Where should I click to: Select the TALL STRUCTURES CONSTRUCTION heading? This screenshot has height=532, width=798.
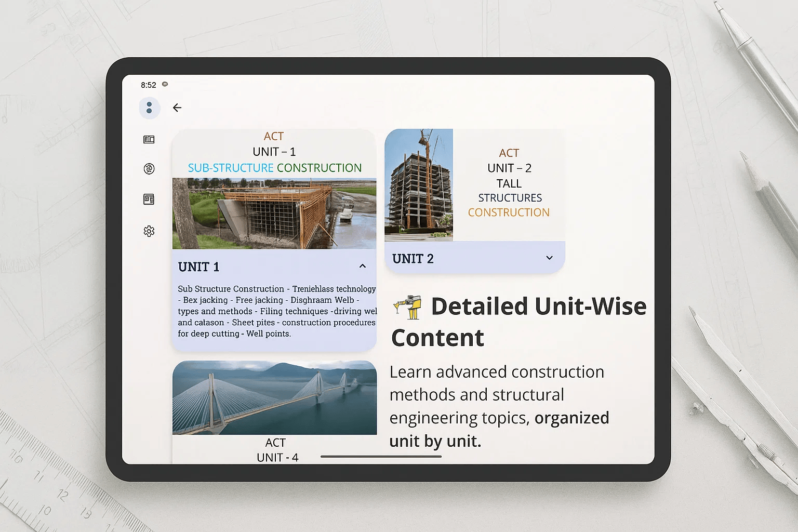(x=509, y=197)
